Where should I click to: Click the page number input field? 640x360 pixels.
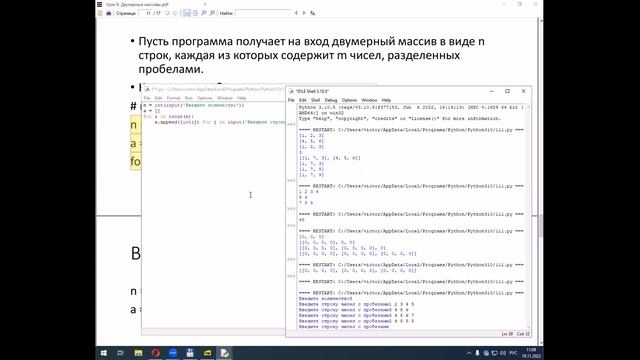click(x=145, y=13)
